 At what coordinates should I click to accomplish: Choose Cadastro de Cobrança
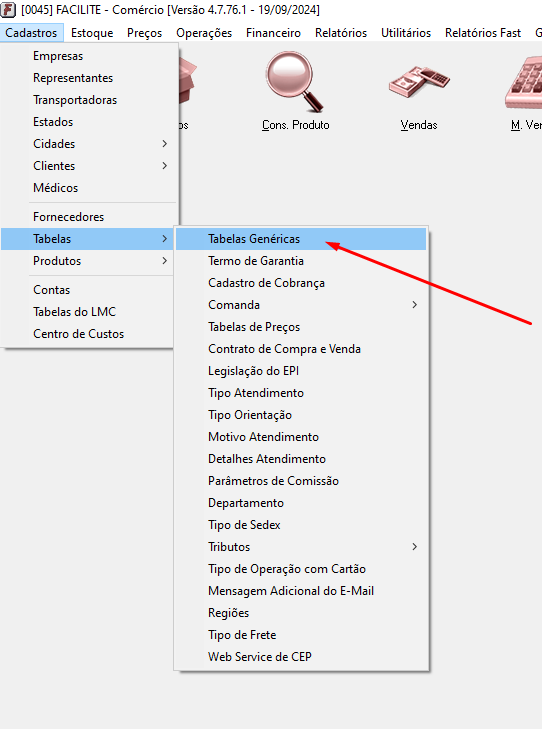tap(301, 283)
